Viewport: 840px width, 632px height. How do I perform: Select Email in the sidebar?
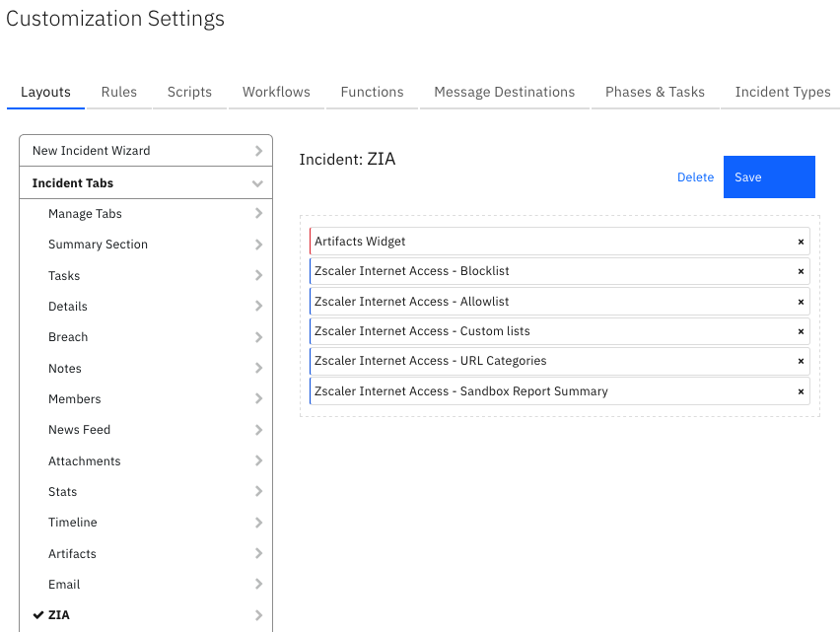pyautogui.click(x=146, y=584)
